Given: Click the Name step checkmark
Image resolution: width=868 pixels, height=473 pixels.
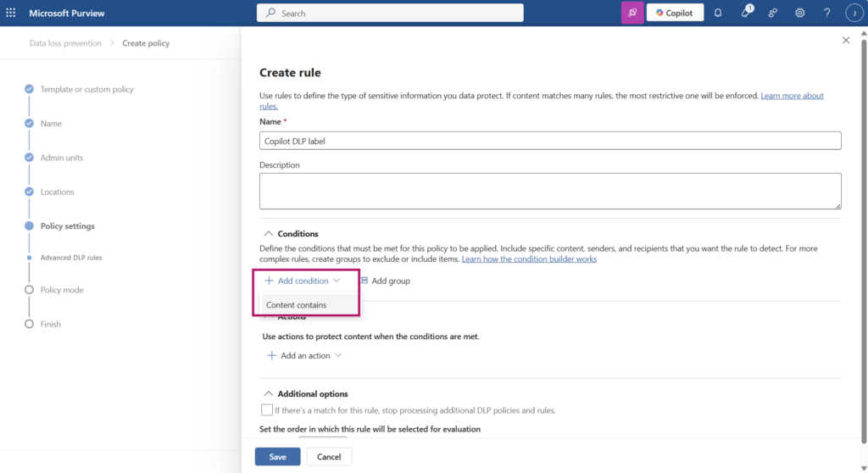Looking at the screenshot, I should 29,123.
